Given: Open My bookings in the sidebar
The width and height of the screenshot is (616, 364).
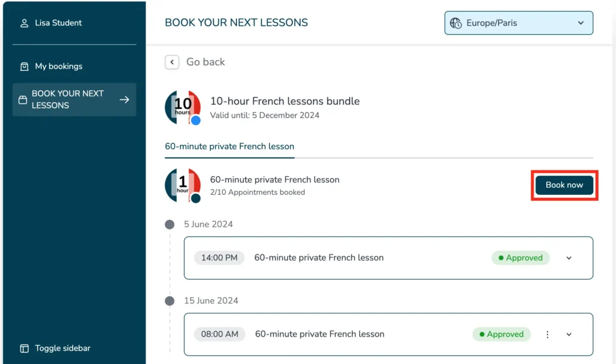Looking at the screenshot, I should point(58,66).
